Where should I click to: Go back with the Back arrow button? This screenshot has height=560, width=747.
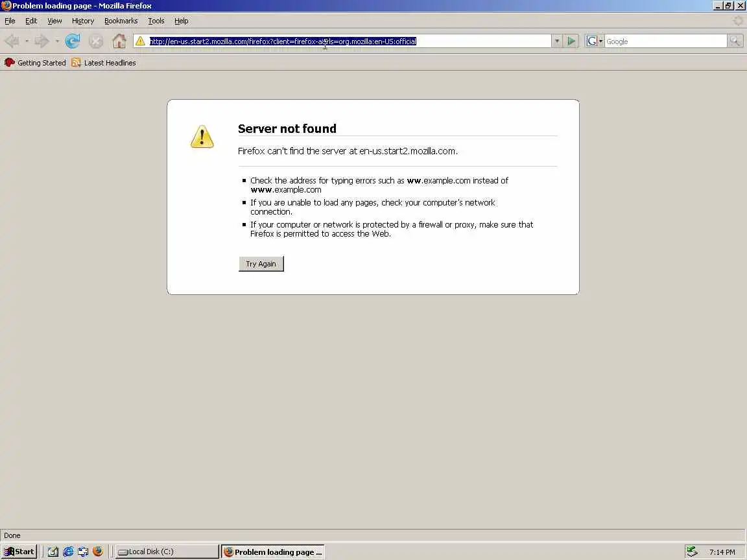(12, 41)
